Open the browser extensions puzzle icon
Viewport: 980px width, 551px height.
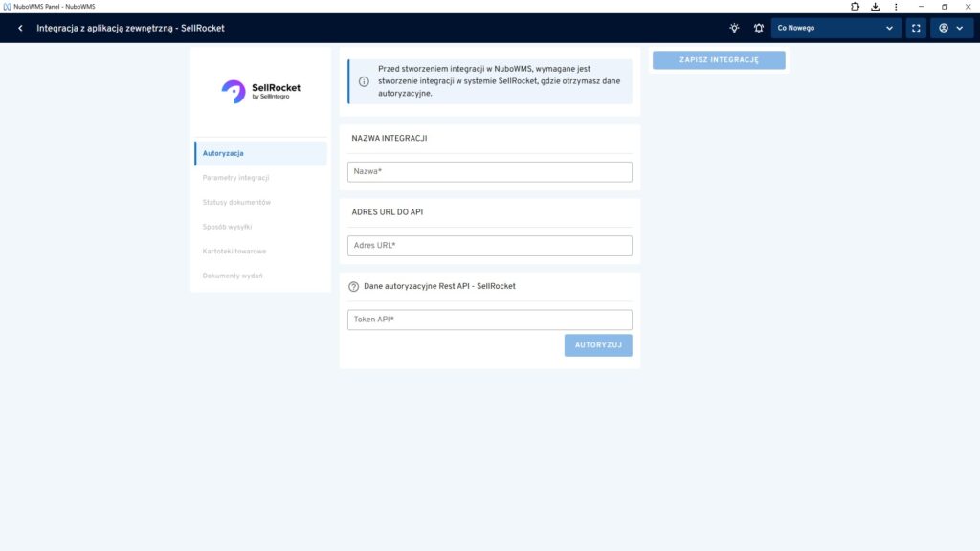point(855,7)
